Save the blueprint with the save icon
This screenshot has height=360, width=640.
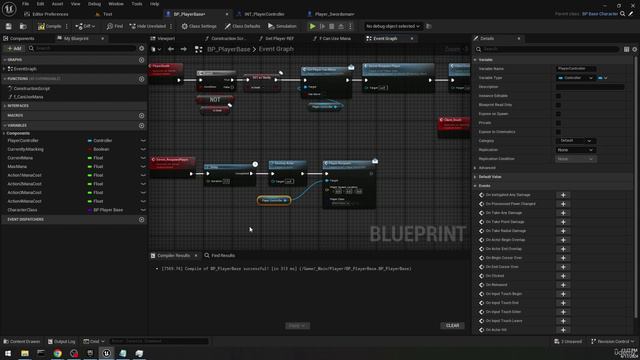point(8,26)
